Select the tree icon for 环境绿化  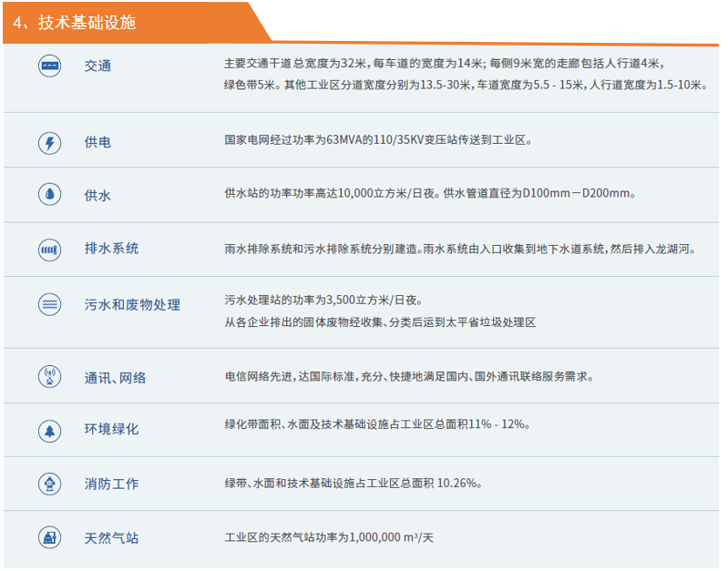(x=49, y=429)
